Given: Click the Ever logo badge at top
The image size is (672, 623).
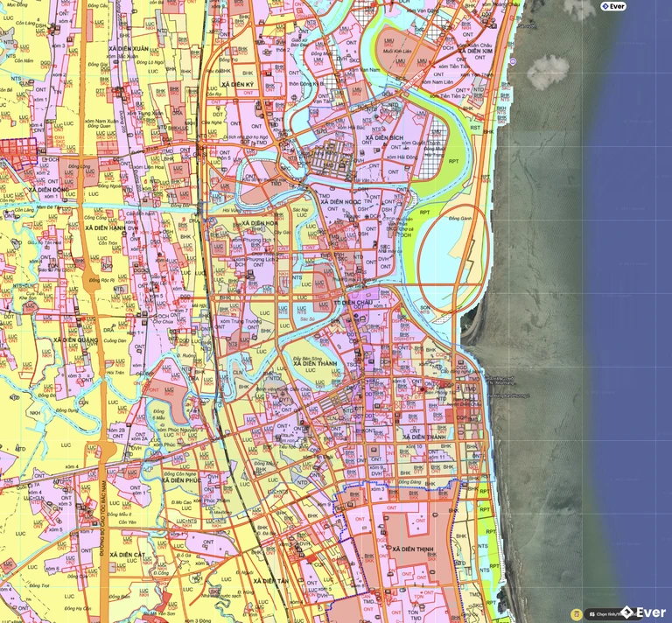Looking at the screenshot, I should click(613, 6).
